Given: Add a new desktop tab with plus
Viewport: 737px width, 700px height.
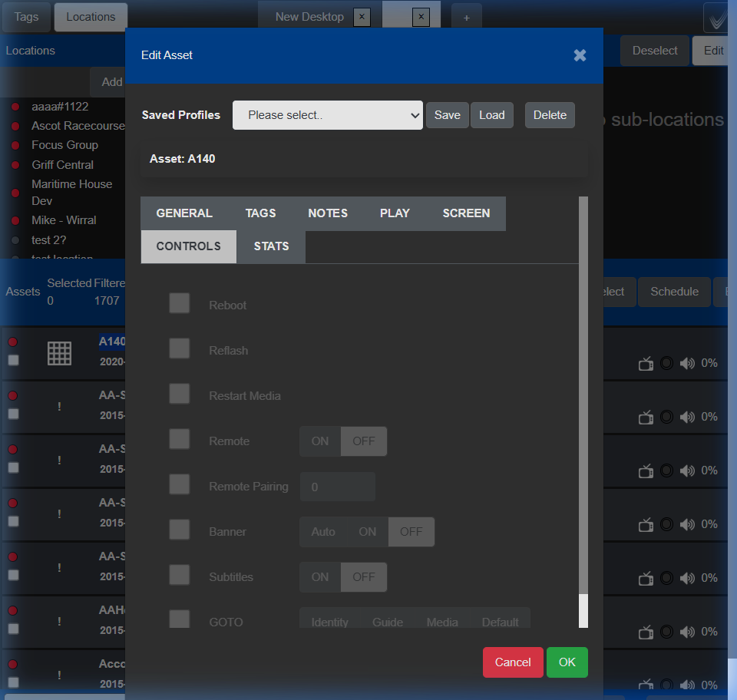Looking at the screenshot, I should click(466, 18).
